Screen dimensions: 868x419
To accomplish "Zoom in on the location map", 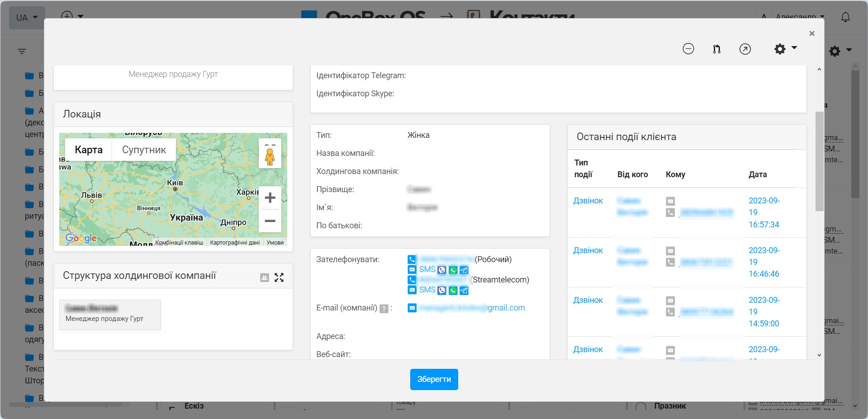I will tap(270, 198).
